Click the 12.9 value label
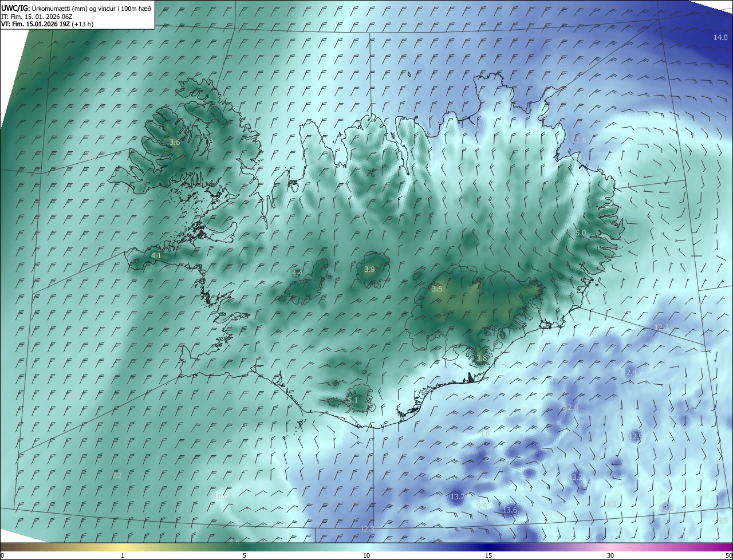The width and height of the screenshot is (733, 560). (x=636, y=436)
